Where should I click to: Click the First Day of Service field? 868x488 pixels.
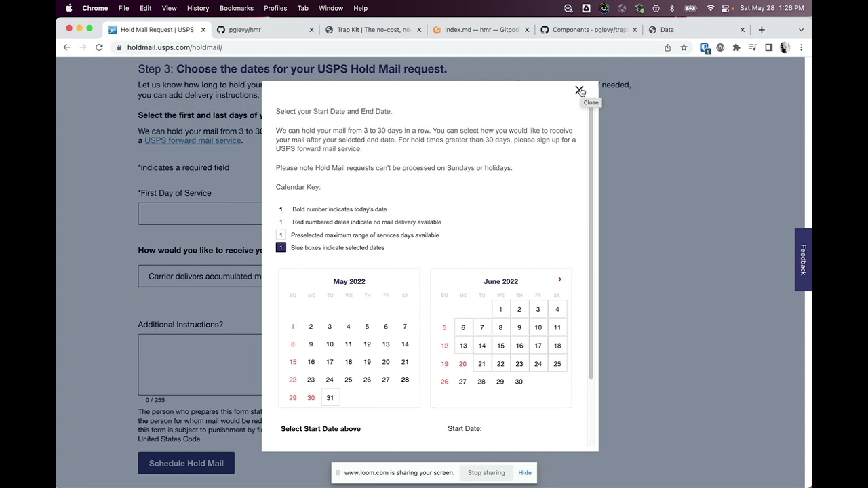[x=199, y=213]
